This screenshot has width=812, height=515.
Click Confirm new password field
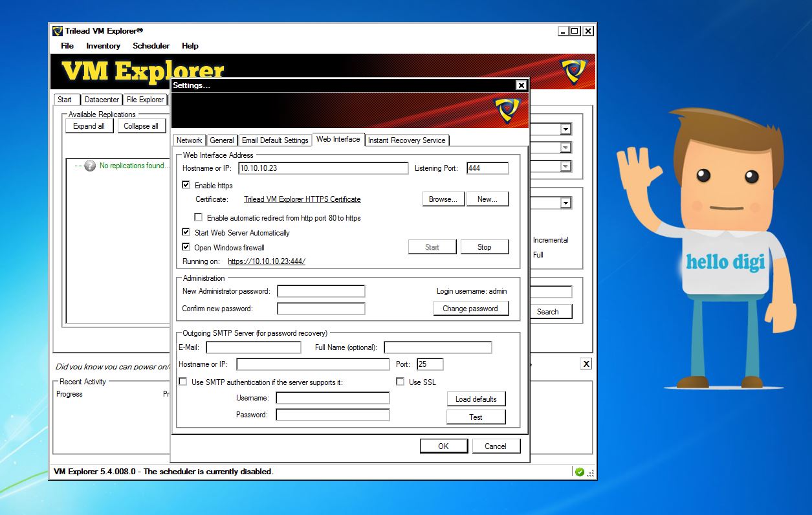pos(321,309)
